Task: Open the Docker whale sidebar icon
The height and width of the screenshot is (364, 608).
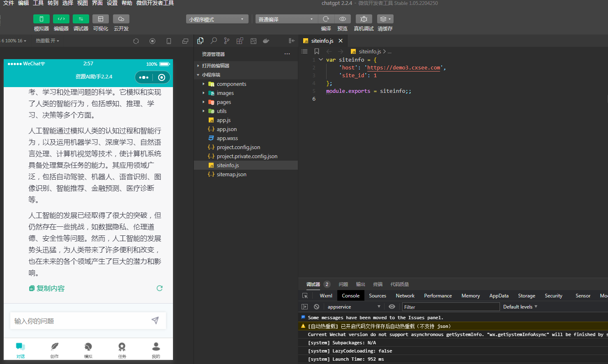Action: [x=266, y=41]
